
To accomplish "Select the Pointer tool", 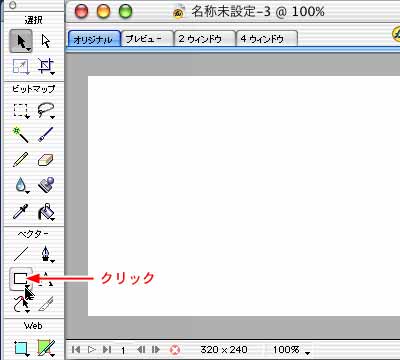I will [x=21, y=41].
